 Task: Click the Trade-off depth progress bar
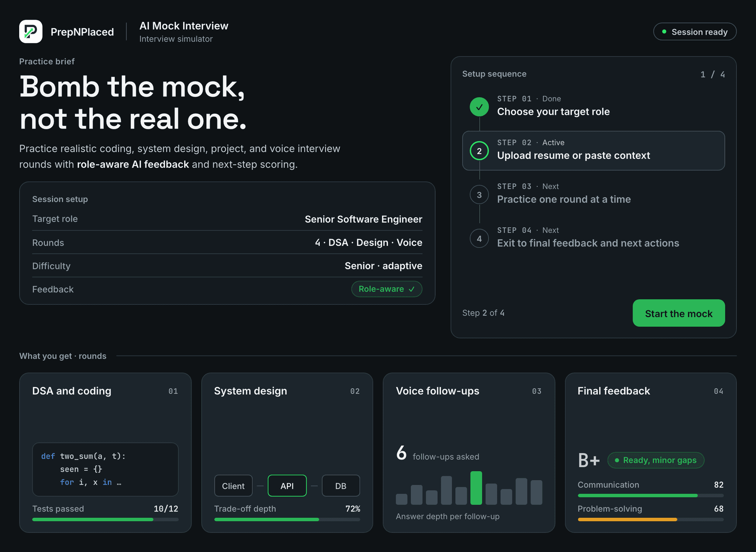click(x=287, y=520)
